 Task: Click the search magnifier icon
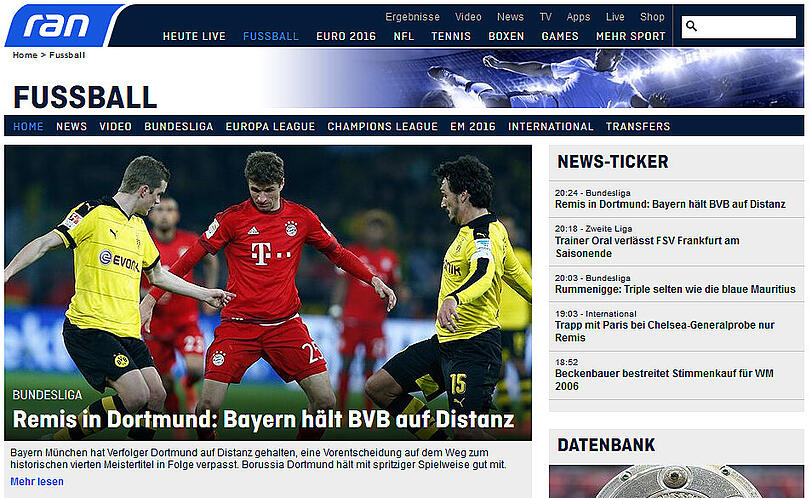[x=691, y=26]
